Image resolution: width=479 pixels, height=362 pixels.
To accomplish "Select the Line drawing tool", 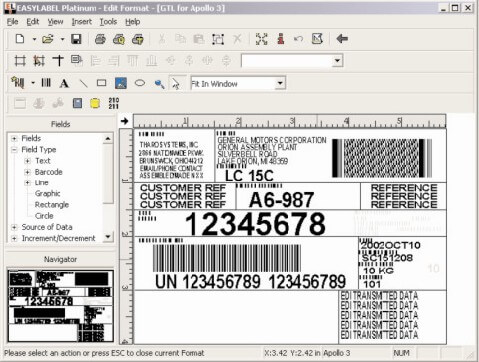I will 83,83.
